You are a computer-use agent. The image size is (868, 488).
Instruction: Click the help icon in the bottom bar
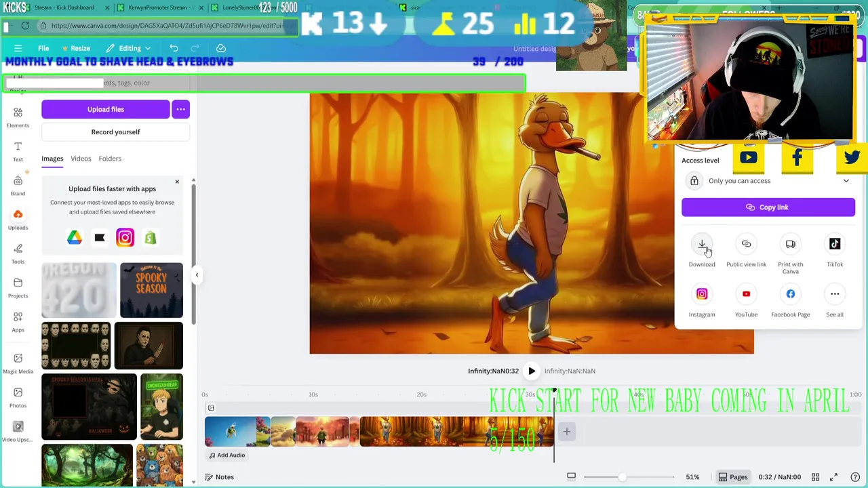855,477
